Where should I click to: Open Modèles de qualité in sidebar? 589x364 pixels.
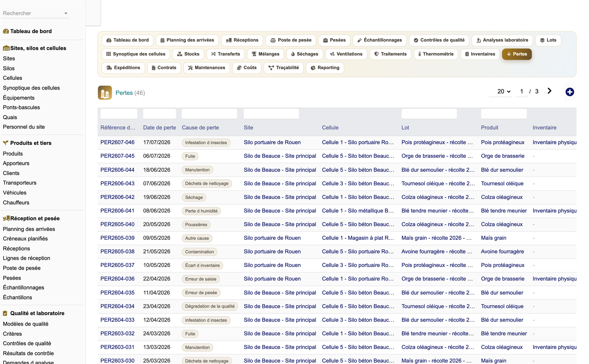pyautogui.click(x=26, y=324)
